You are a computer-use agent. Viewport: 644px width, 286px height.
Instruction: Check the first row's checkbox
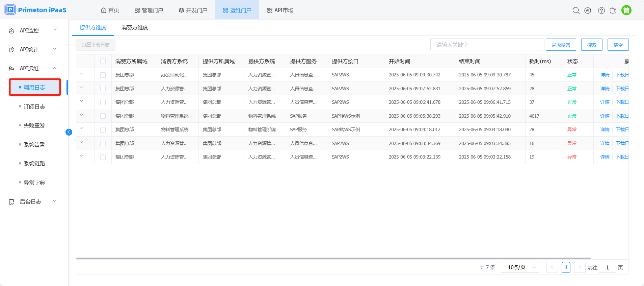pyautogui.click(x=103, y=75)
